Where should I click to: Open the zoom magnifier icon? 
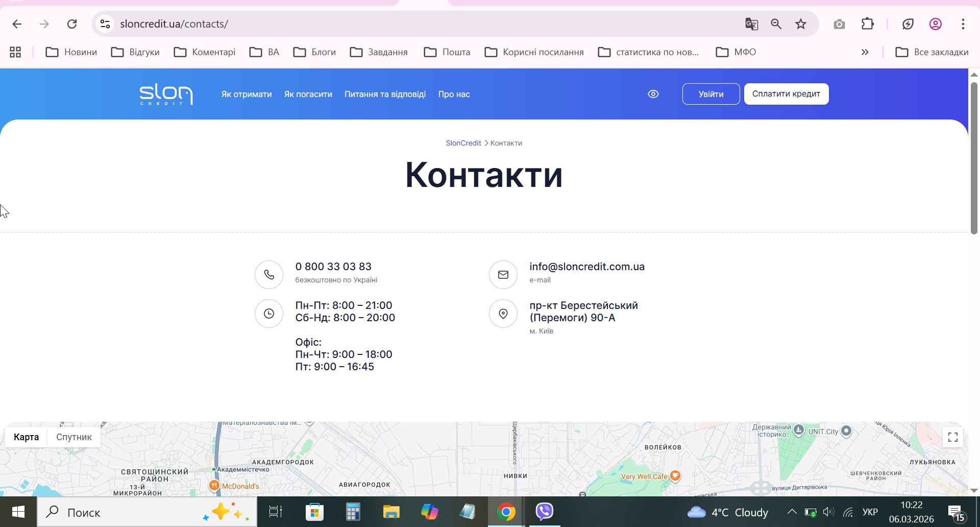click(776, 24)
